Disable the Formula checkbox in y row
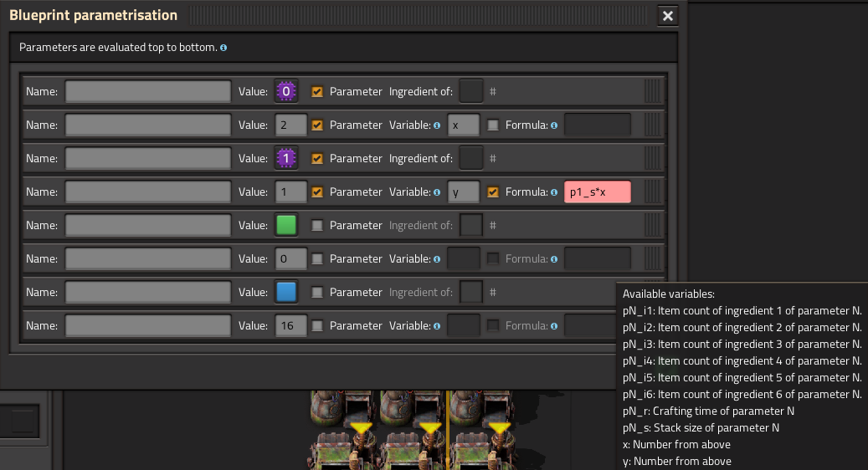This screenshot has height=470, width=868. [493, 192]
